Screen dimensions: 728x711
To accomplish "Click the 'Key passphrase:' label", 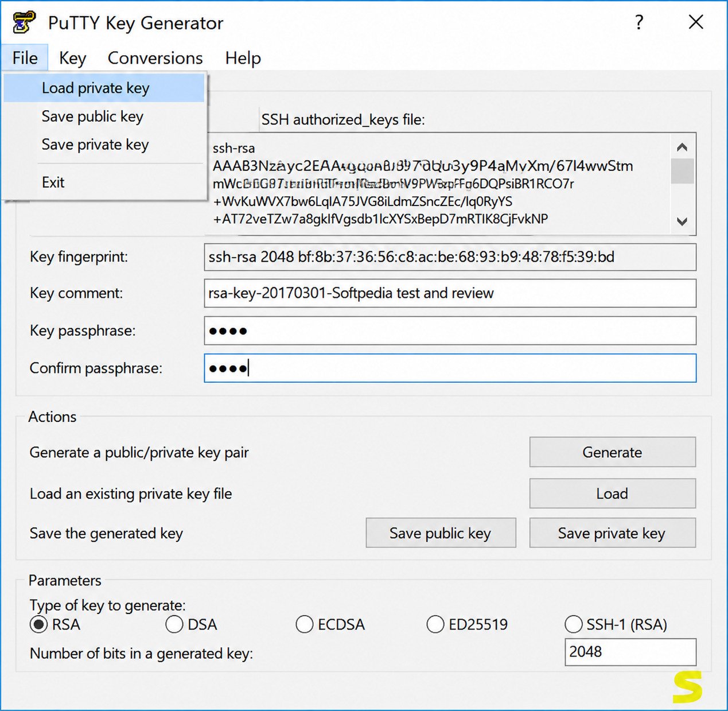I will 83,331.
